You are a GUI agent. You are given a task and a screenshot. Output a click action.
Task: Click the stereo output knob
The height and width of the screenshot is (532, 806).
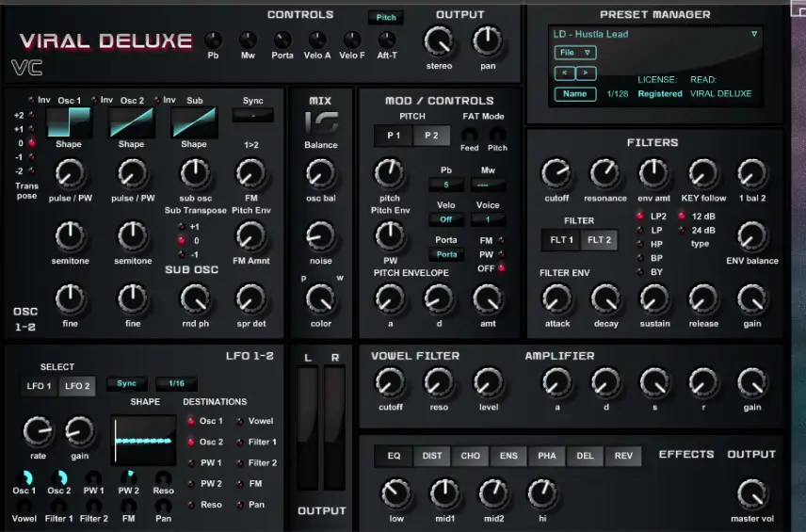tap(439, 41)
